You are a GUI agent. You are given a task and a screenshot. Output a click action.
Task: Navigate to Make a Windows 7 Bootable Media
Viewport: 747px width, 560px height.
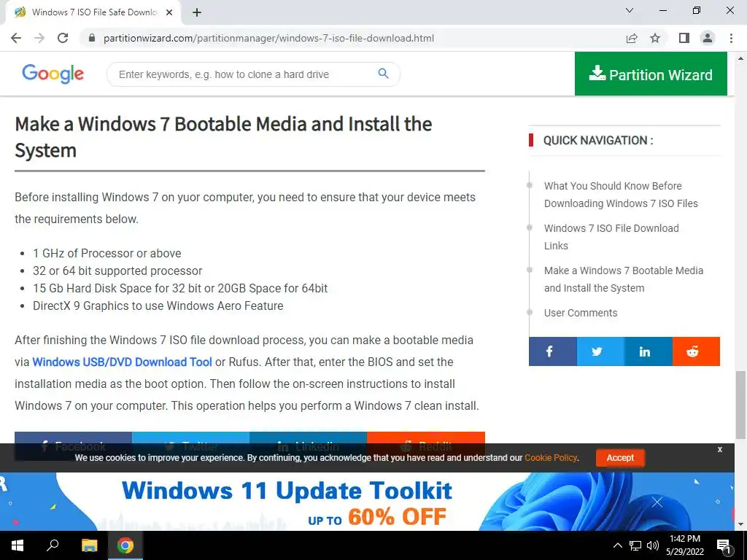624,279
